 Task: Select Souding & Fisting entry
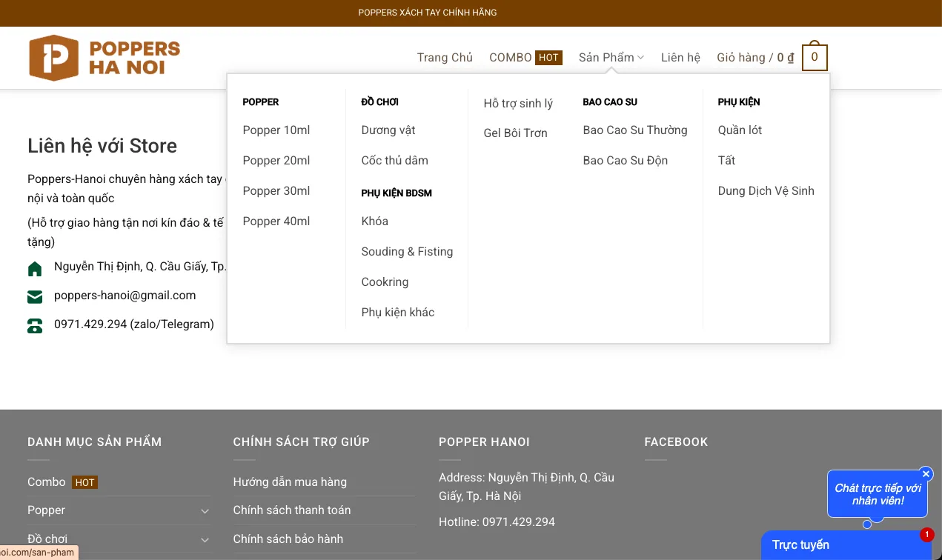[x=407, y=251]
